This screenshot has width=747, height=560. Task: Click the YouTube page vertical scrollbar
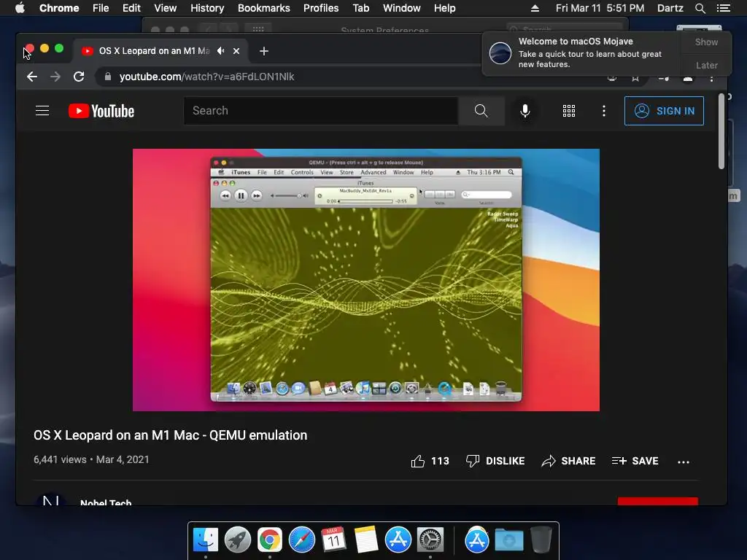coord(721,131)
